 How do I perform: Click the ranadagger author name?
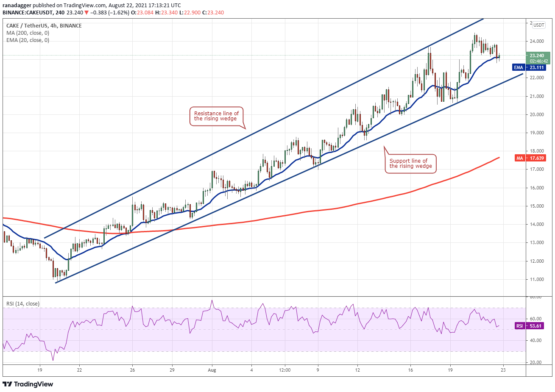17,6
